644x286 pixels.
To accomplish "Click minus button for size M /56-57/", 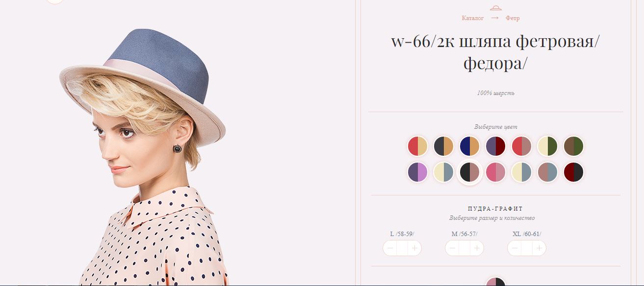I will pos(452,248).
